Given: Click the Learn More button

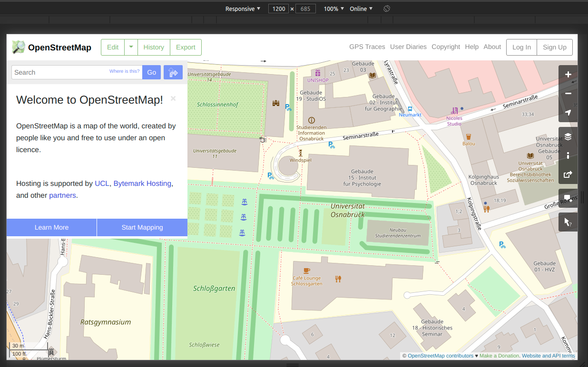Looking at the screenshot, I should tap(51, 227).
